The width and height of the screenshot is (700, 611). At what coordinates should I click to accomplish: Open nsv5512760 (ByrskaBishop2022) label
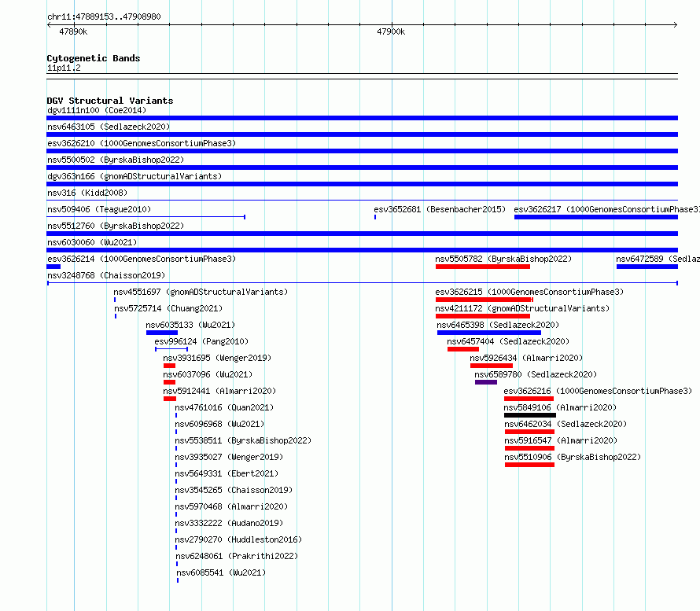coord(116,226)
